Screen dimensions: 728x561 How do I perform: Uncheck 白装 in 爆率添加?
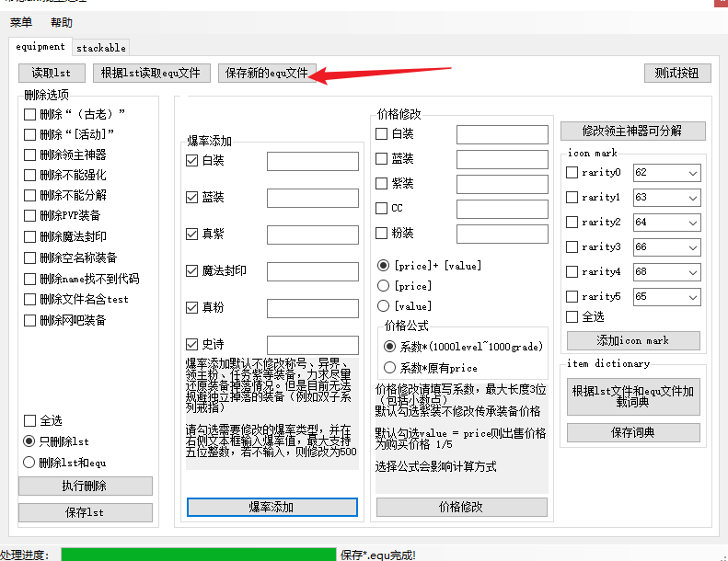(192, 160)
